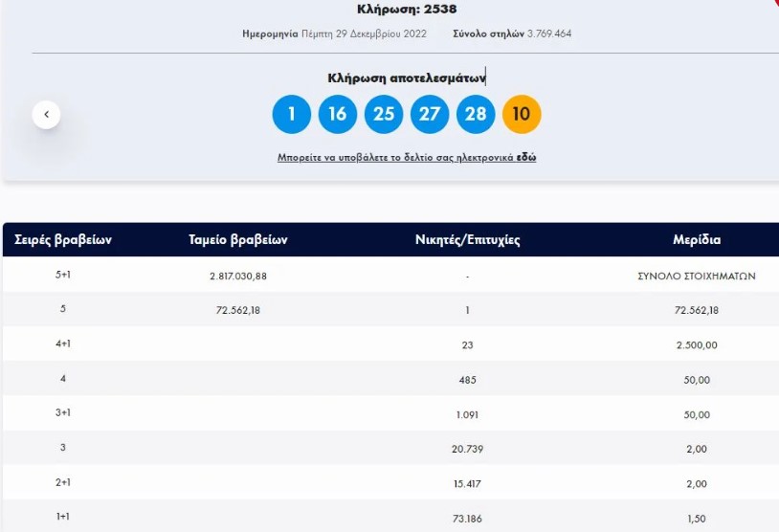Click the Μερίδια column header
The width and height of the screenshot is (779, 532).
click(x=697, y=240)
